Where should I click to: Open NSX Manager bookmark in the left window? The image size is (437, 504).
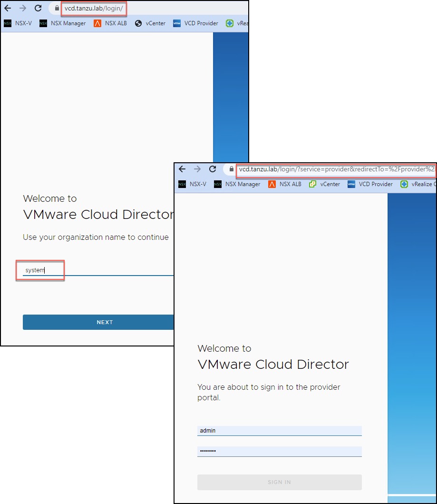tap(63, 23)
